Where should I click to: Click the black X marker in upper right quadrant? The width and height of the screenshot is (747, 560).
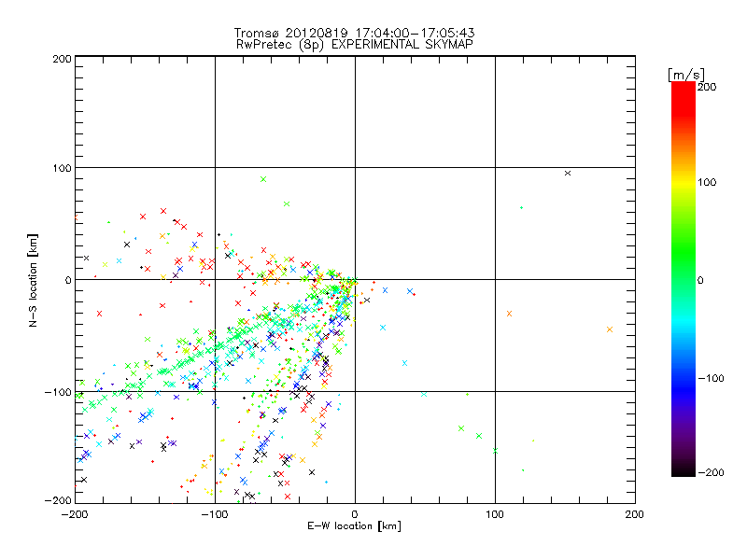coord(568,174)
